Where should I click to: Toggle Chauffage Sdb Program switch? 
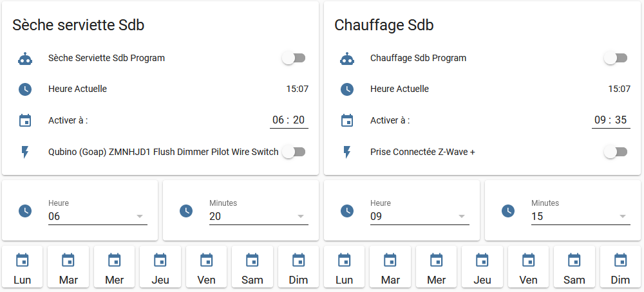tap(615, 59)
